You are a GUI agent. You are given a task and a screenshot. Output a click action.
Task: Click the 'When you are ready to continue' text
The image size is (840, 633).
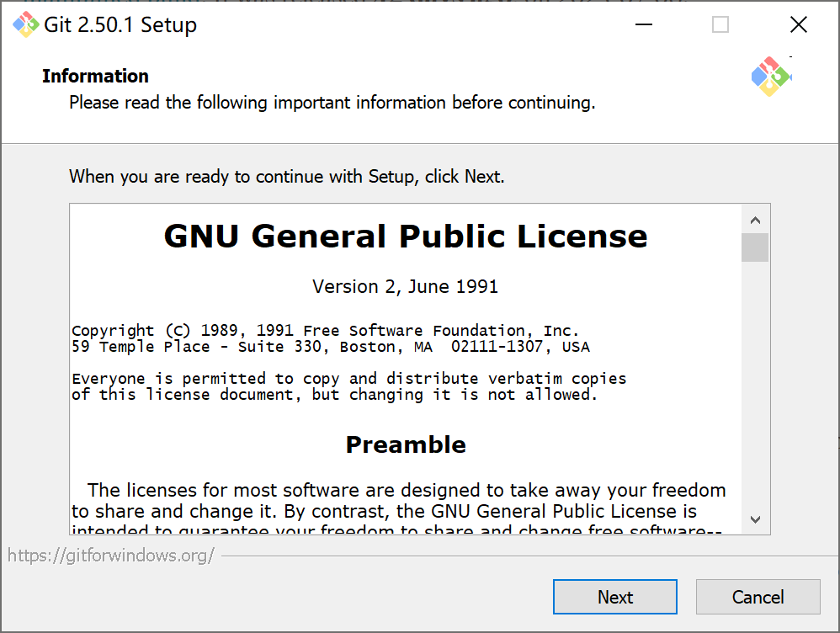(x=287, y=176)
